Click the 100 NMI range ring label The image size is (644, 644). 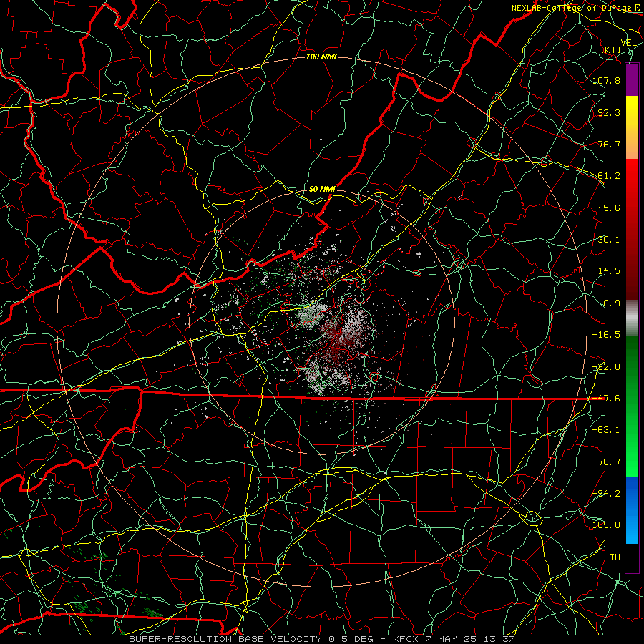coord(321,57)
